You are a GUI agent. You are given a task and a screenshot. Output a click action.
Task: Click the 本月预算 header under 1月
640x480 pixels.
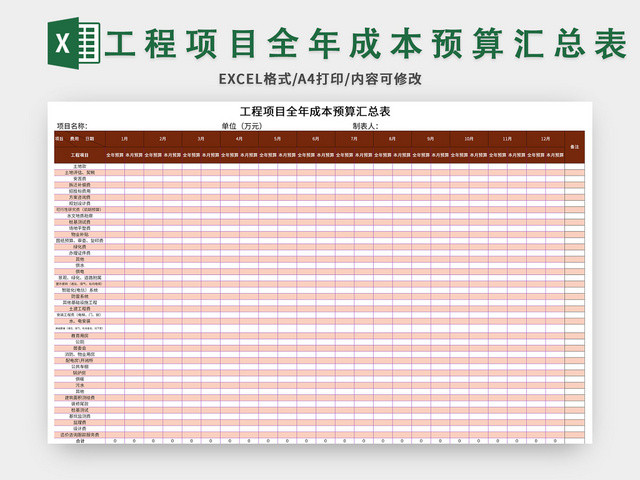[x=134, y=155]
